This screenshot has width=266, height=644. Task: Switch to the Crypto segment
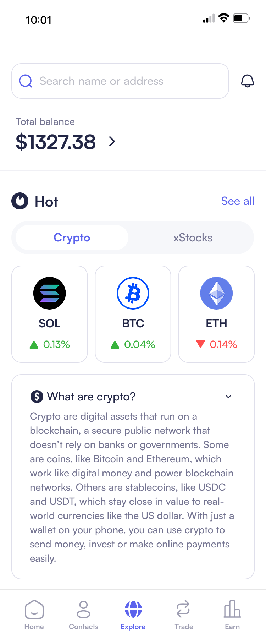[x=72, y=238]
